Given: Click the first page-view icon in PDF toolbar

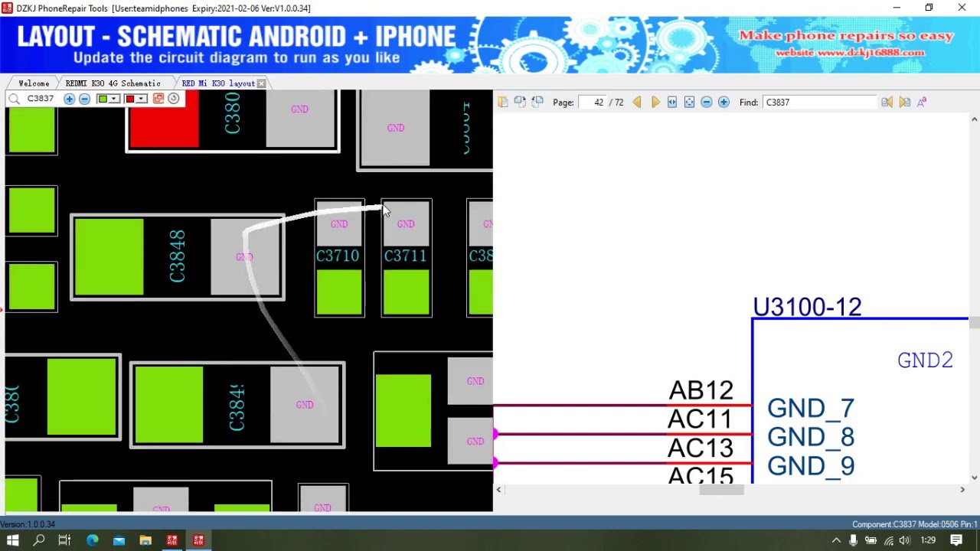Looking at the screenshot, I should (503, 102).
